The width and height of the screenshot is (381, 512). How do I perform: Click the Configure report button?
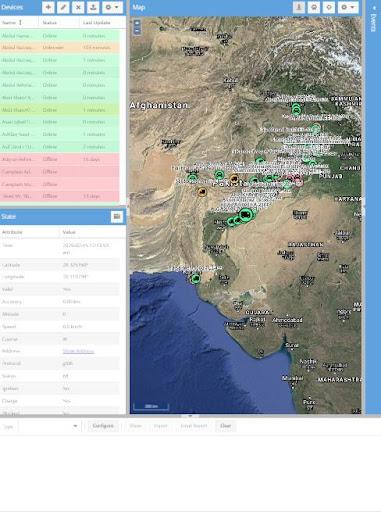103,426
